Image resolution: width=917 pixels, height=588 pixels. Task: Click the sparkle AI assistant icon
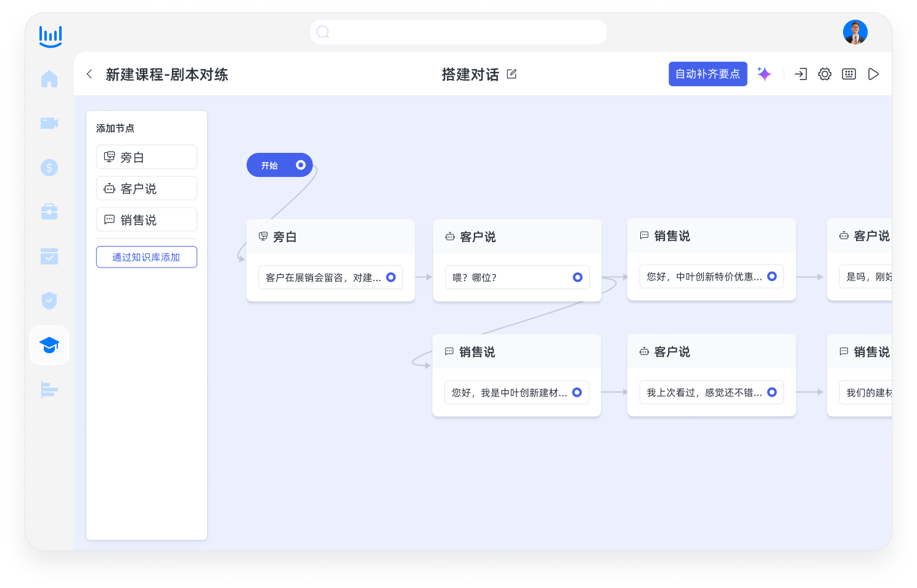(x=764, y=74)
